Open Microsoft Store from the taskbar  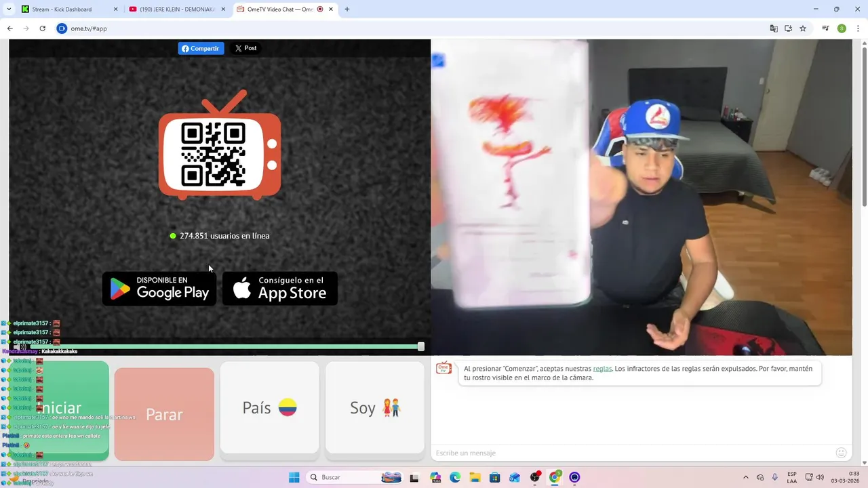(x=495, y=477)
